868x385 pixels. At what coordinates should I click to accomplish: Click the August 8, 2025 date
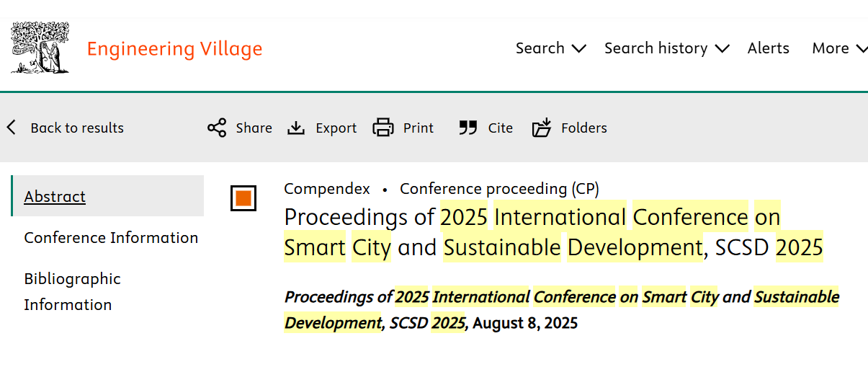525,323
